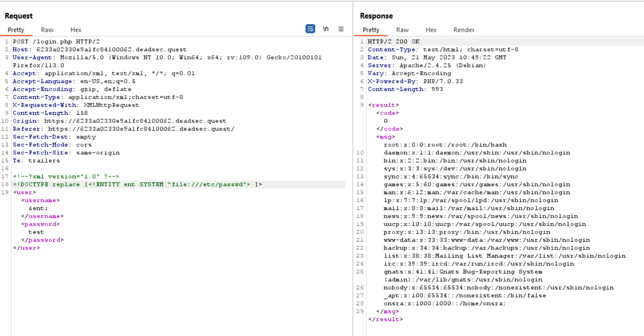Click the Sec-Fetch-Mode: cors header
Screen dimensions: 644x336
52,145
